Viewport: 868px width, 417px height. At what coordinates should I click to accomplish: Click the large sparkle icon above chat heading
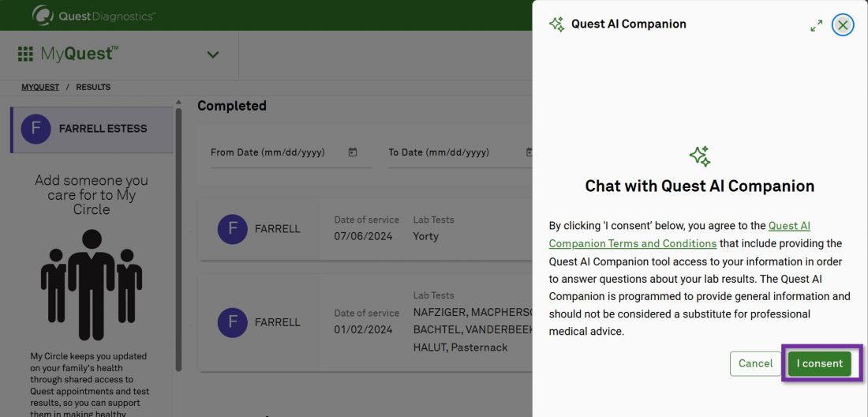coord(700,156)
